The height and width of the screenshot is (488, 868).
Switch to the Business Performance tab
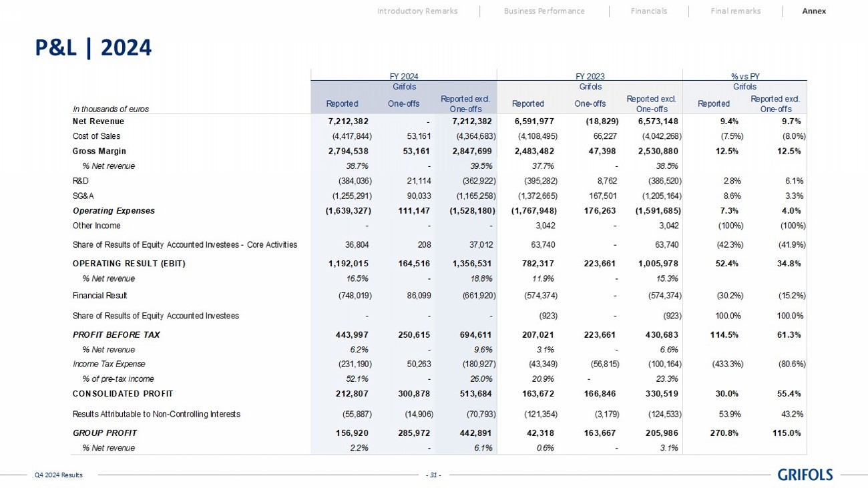544,11
